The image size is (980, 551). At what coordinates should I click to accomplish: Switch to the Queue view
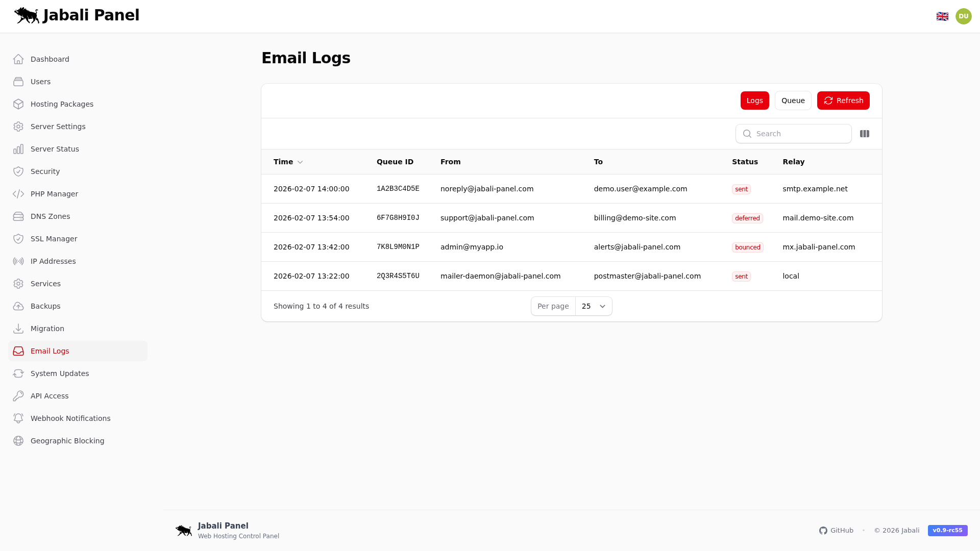[793, 100]
